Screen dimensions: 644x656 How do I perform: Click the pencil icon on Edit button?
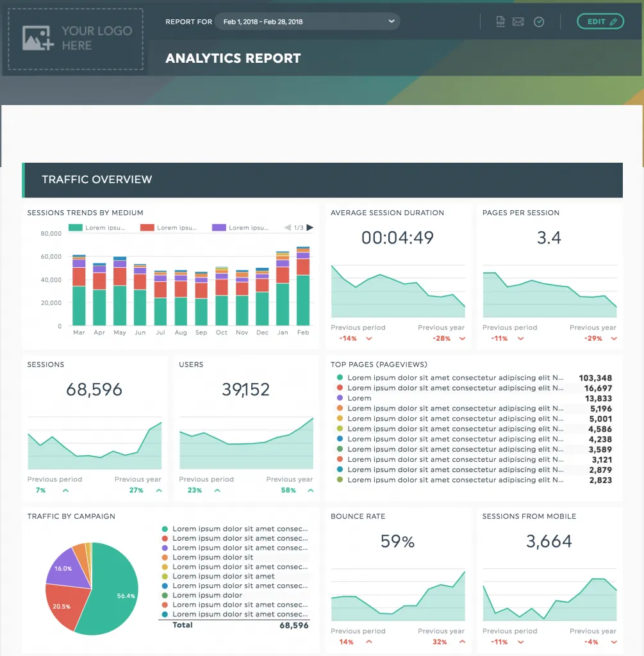click(613, 22)
